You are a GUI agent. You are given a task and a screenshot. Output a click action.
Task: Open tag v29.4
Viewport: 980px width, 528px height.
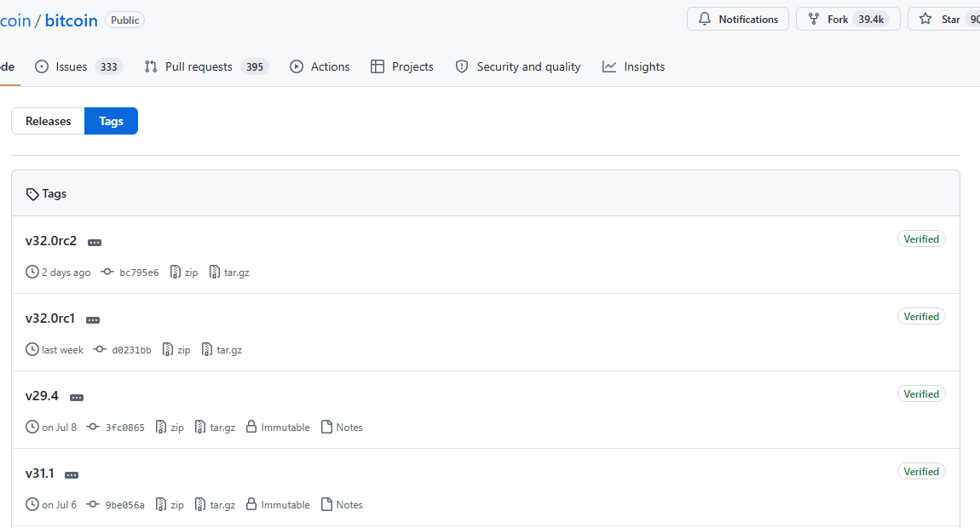pyautogui.click(x=42, y=395)
